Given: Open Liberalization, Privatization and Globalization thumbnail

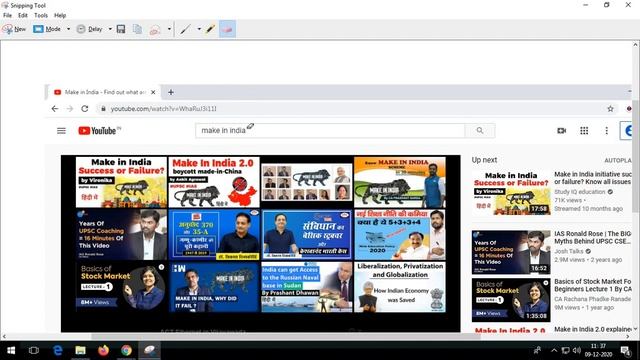Looking at the screenshot, I should (x=400, y=287).
